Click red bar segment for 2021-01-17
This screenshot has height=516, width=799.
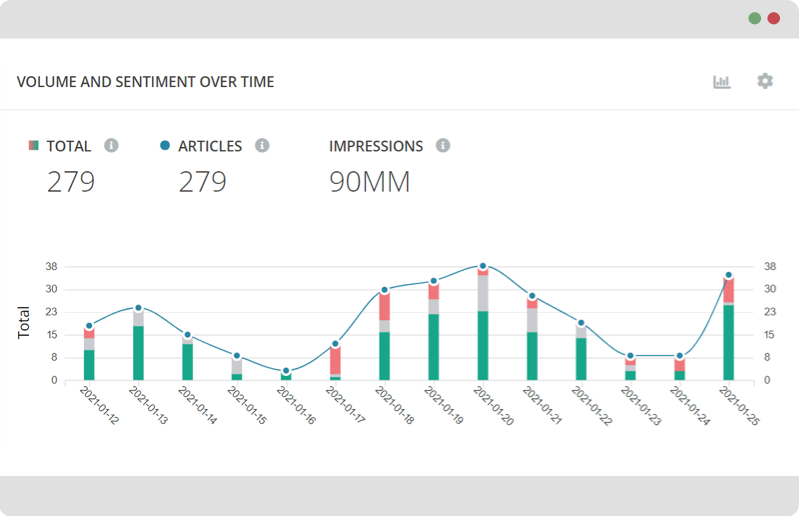coord(335,359)
